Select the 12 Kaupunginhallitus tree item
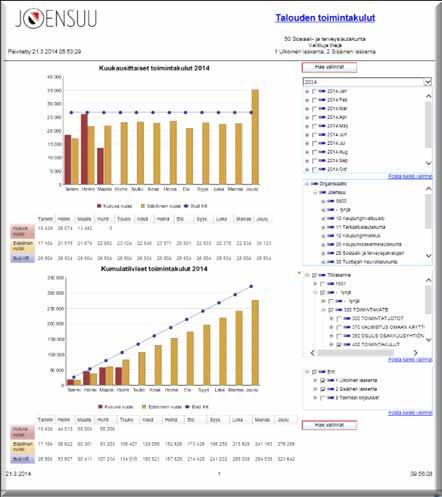The image size is (442, 497). (358, 236)
